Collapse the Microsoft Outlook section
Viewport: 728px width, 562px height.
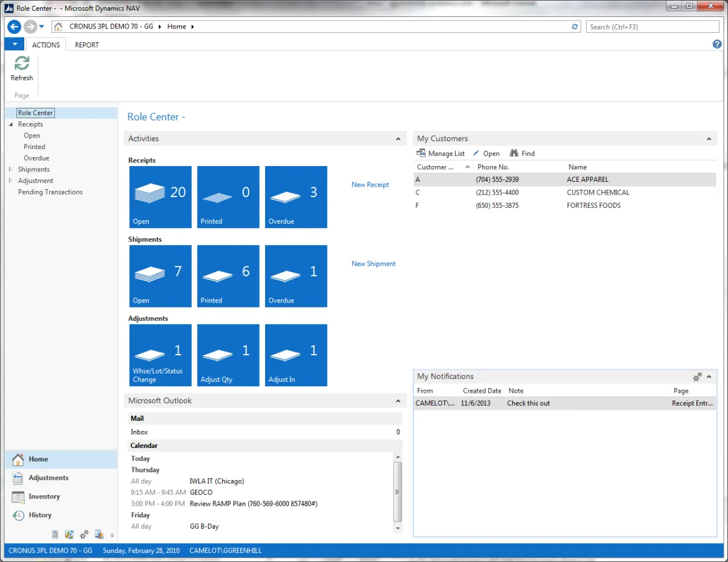coord(398,401)
